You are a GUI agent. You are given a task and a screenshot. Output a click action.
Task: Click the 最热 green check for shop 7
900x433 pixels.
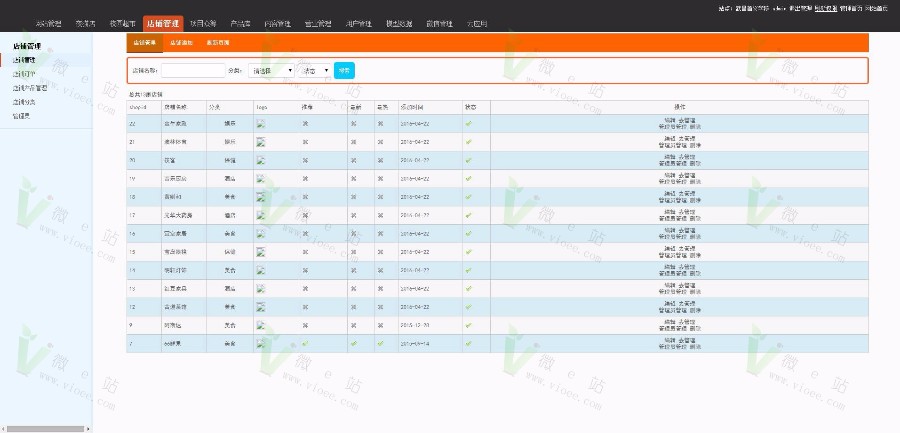point(380,343)
